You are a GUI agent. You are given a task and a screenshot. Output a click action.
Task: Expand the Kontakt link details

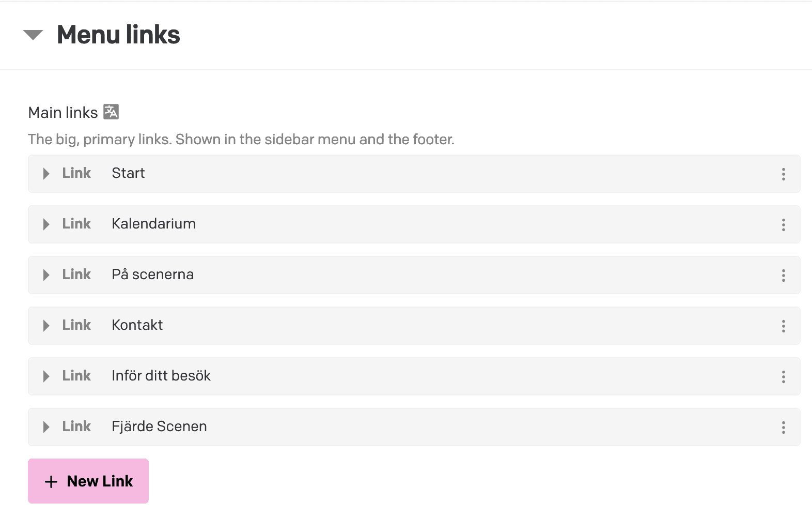46,326
